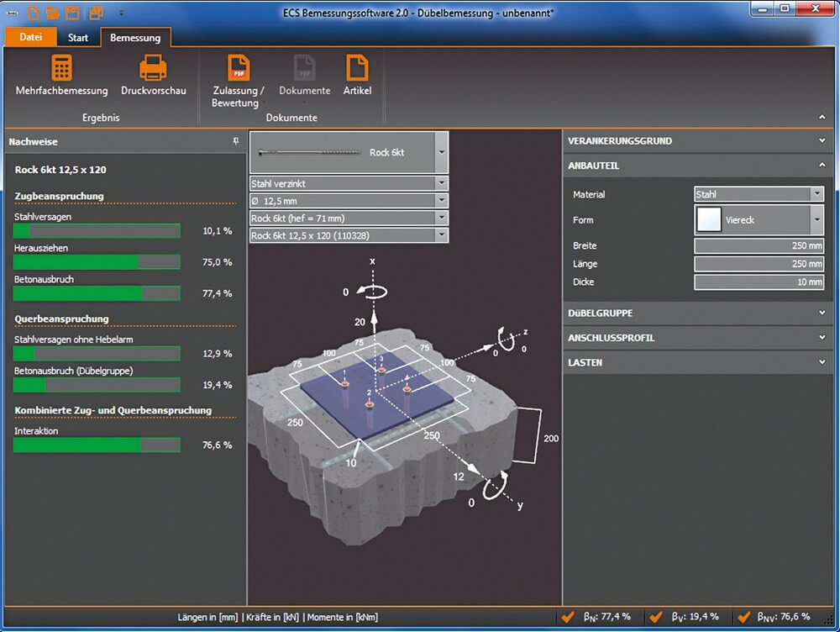Click the anchor 4 in the 3D view
This screenshot has width=840, height=632.
pos(406,389)
